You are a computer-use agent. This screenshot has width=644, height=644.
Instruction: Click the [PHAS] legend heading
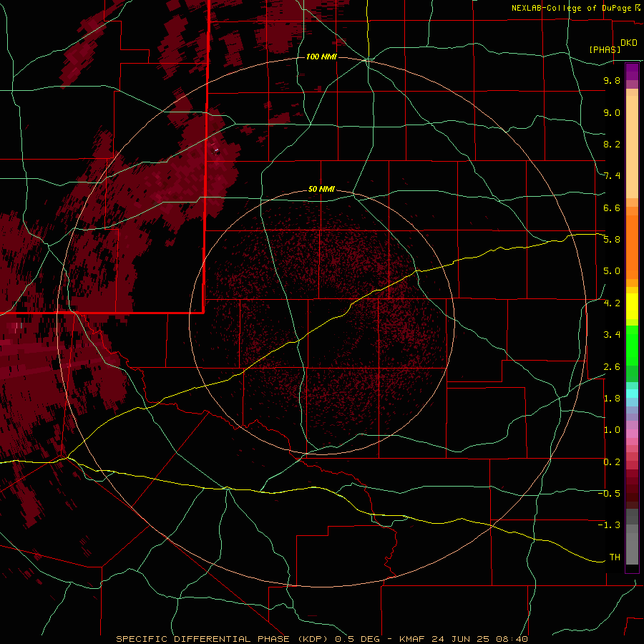pos(605,49)
